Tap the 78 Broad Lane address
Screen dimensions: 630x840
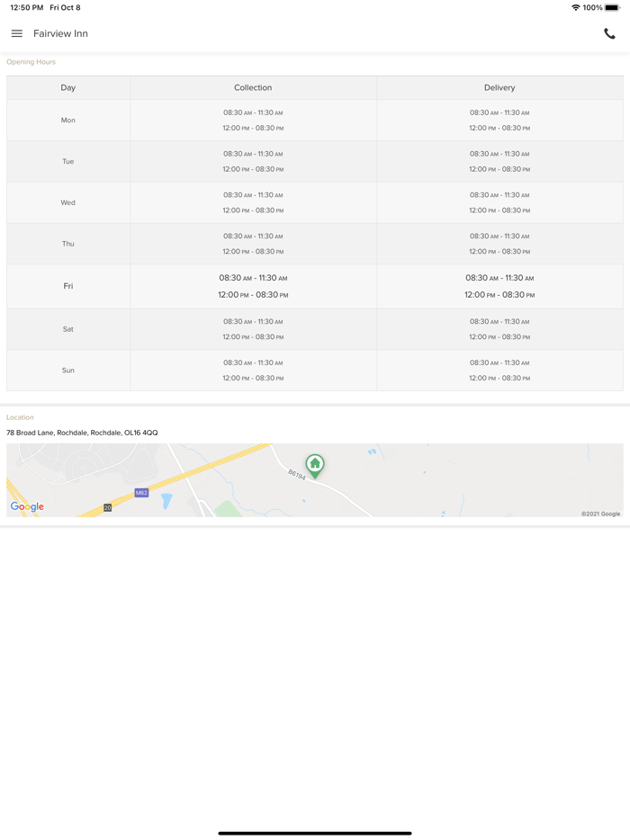click(x=82, y=433)
